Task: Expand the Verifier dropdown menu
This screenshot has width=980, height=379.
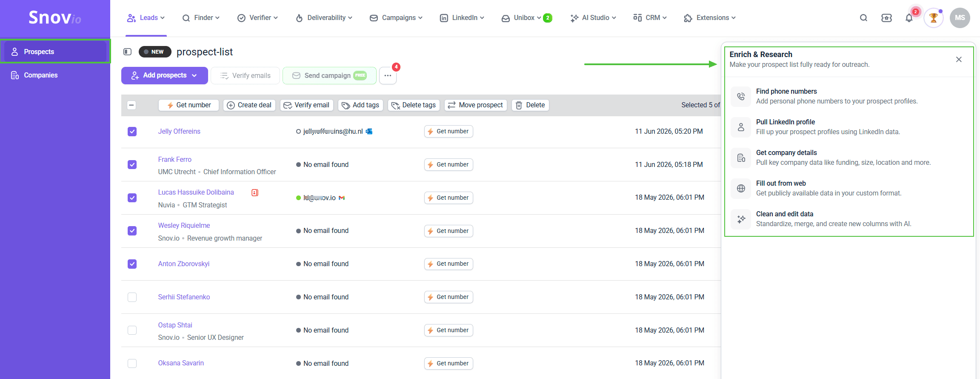Action: click(257, 18)
